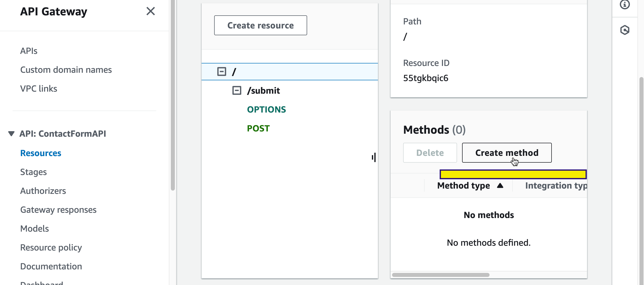
Task: Open the info panel icon
Action: point(625,5)
